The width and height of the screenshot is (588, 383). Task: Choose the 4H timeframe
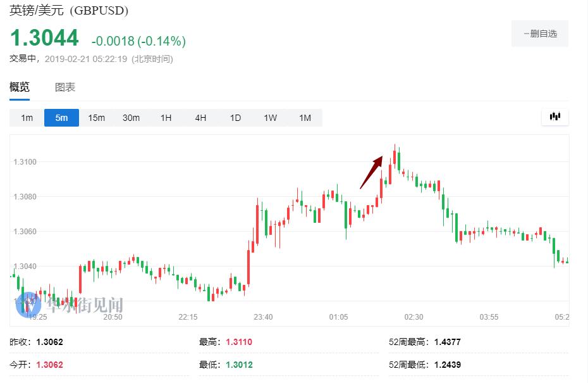coord(200,118)
